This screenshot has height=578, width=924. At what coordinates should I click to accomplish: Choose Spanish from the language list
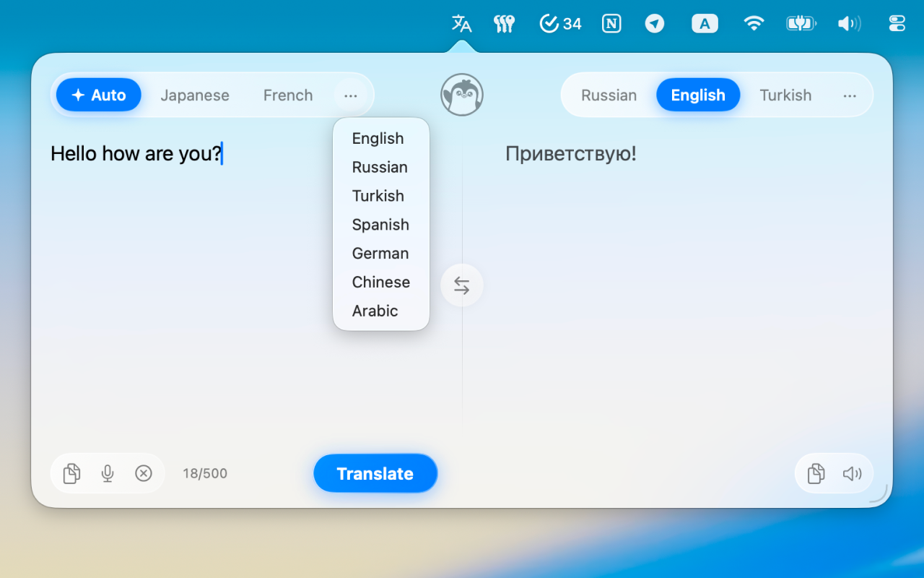[x=380, y=225]
